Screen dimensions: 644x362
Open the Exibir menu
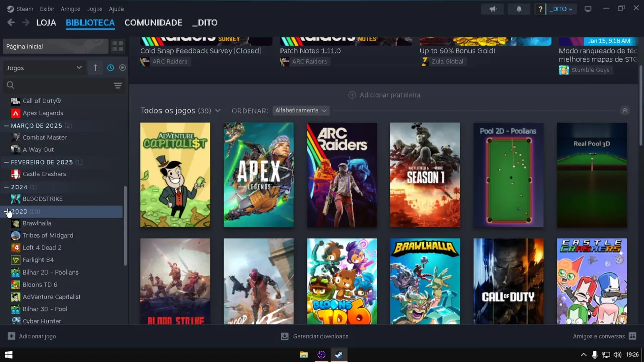click(47, 9)
